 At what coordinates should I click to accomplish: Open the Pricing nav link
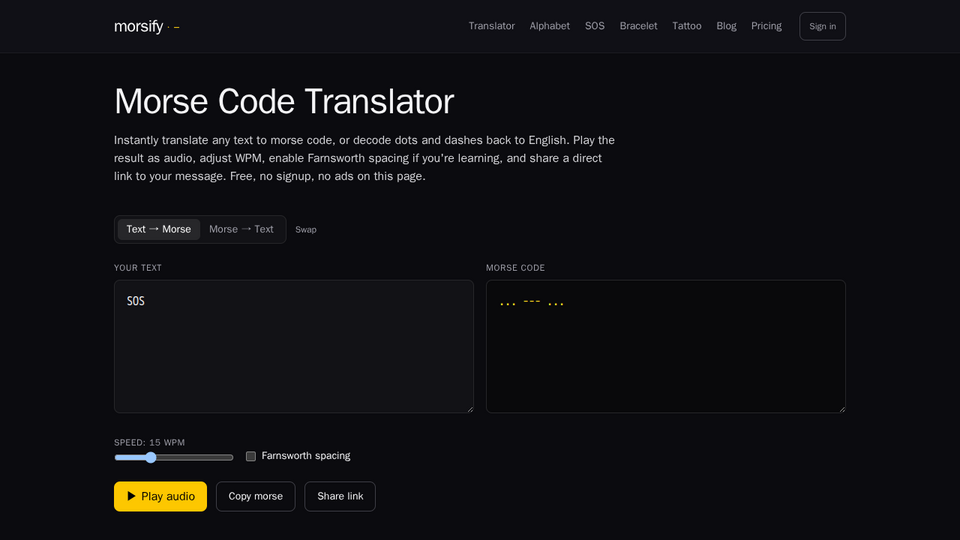click(x=766, y=26)
